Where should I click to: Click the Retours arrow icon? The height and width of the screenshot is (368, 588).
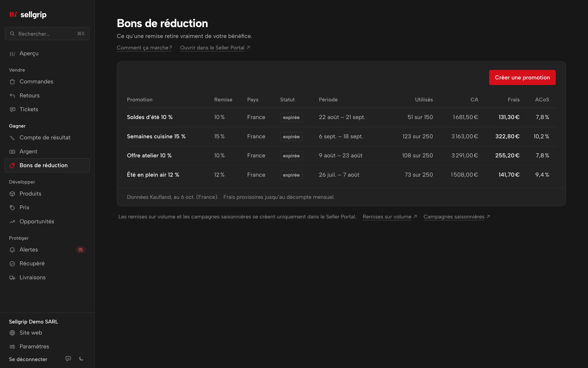12,96
